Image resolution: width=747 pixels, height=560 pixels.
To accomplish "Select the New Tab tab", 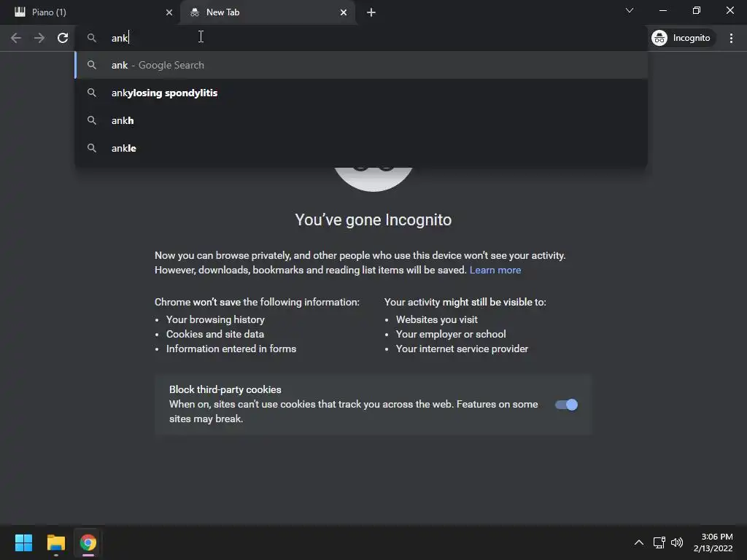I will [x=268, y=12].
